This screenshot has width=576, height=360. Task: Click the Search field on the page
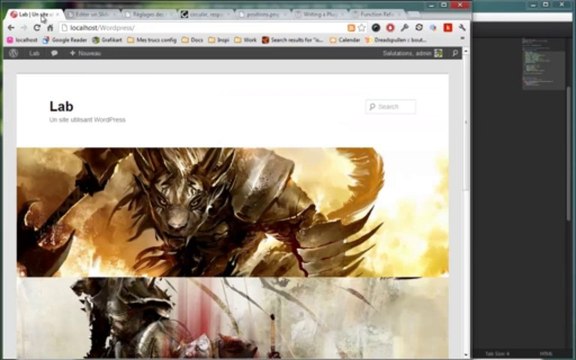[x=390, y=107]
